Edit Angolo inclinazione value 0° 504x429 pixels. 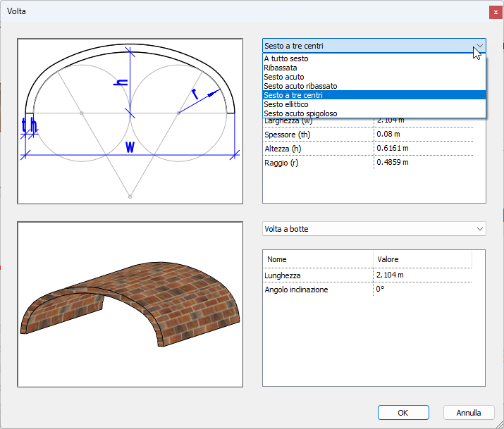422,290
